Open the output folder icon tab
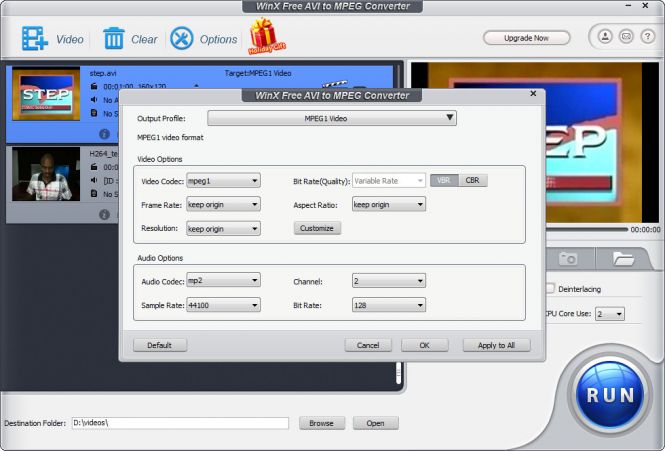This screenshot has width=665, height=451. click(x=624, y=258)
